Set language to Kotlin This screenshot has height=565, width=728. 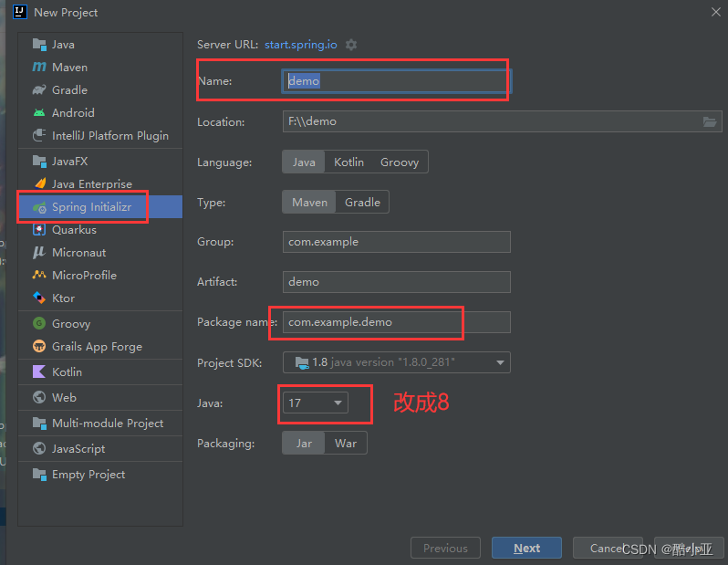(349, 162)
